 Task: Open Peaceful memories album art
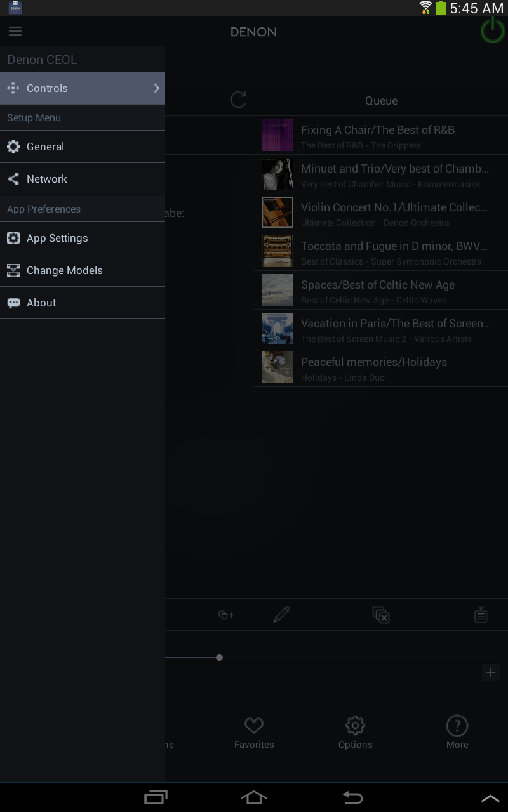(x=277, y=367)
